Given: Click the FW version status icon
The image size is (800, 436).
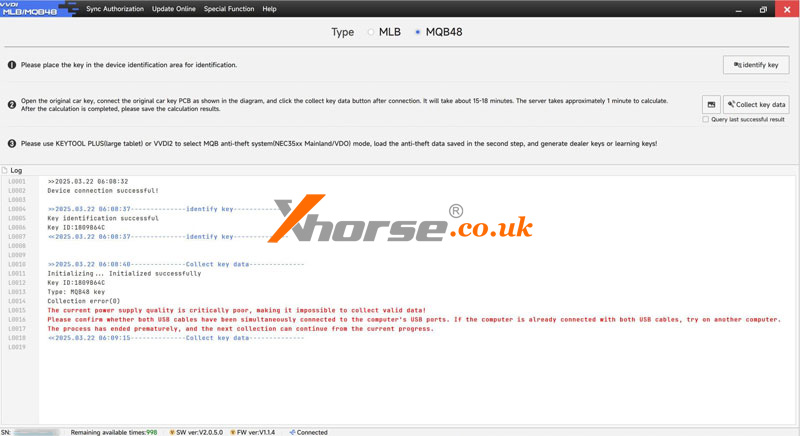Looking at the screenshot, I should click(x=229, y=432).
